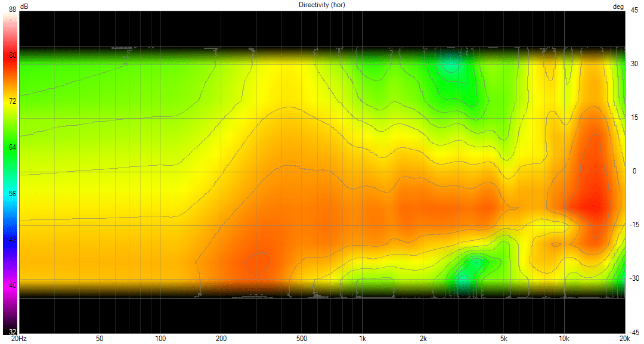This screenshot has height=344, width=644.
Task: Click the "20k" frequency axis label
Action: 625,339
